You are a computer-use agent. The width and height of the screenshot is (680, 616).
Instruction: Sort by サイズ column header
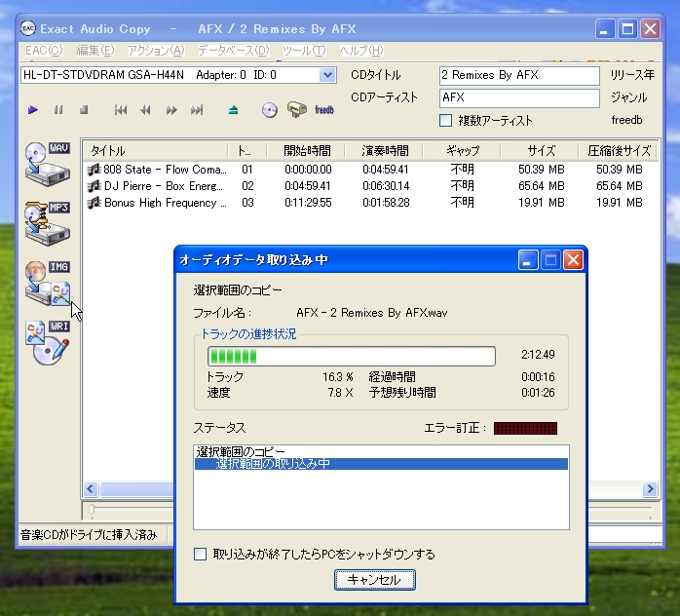click(540, 150)
